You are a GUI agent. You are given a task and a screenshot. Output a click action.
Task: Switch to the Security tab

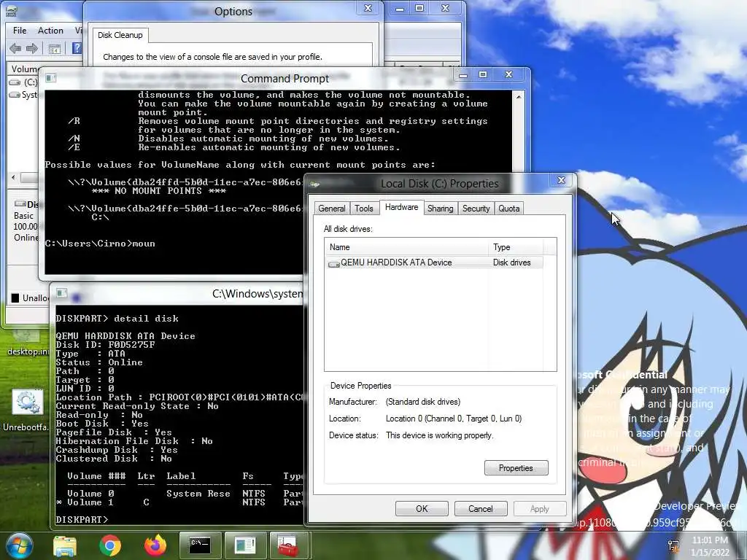coord(476,209)
